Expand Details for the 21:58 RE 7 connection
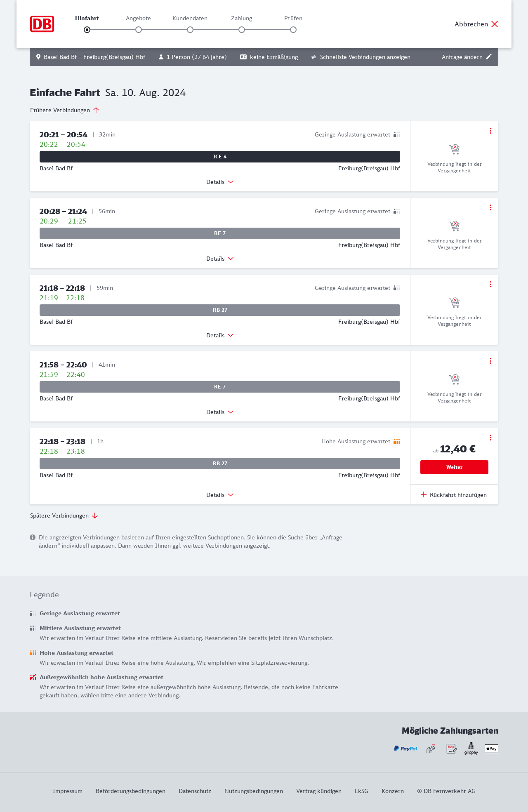Viewport: 528px width, 812px height. pos(220,412)
